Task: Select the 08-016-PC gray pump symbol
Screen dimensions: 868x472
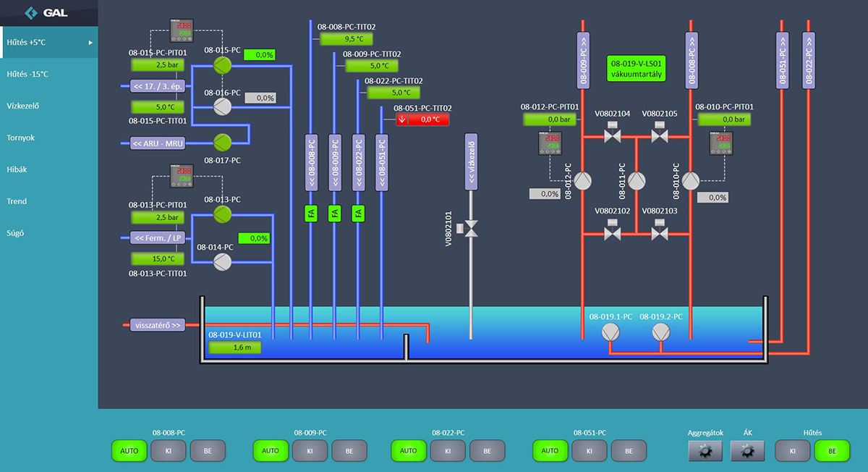Action: coord(223,106)
